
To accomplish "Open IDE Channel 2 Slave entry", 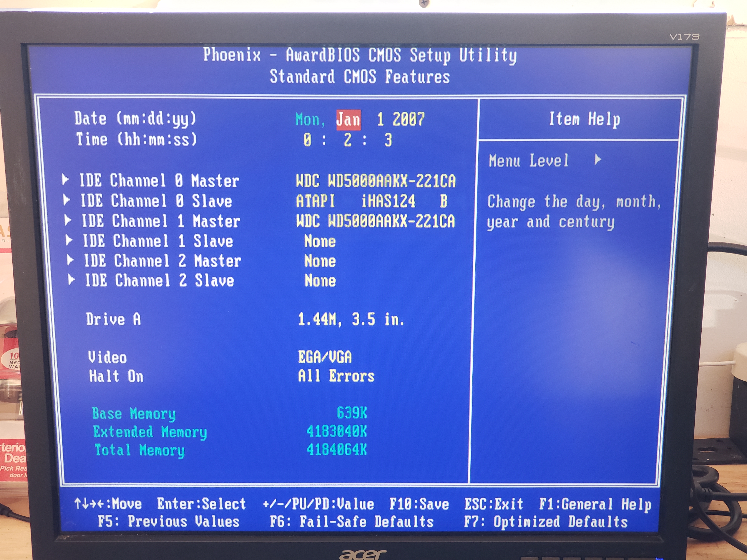I will tap(159, 281).
